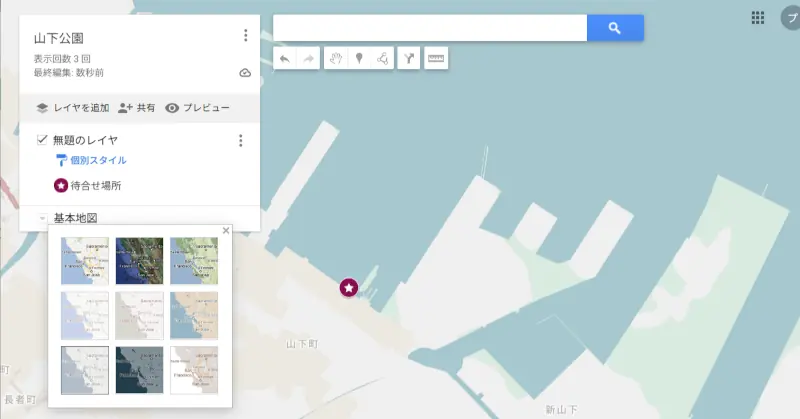The image size is (800, 419).
Task: Select the add marker pin tool
Action: click(359, 59)
